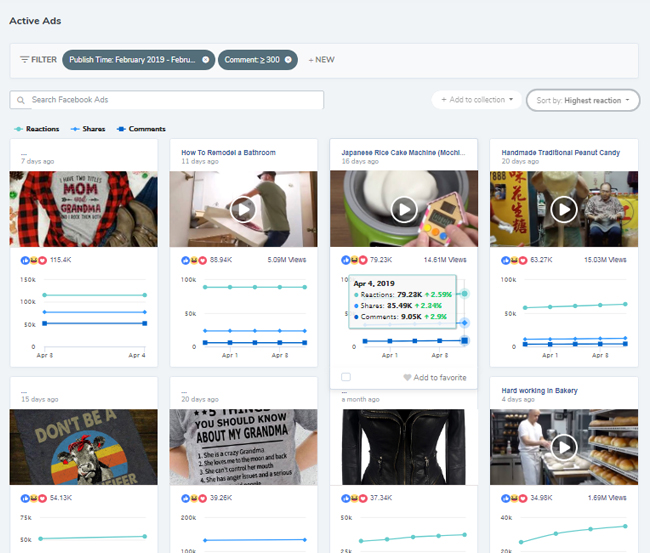Open Hard working in Bakery ad
This screenshot has width=650, height=553.
click(539, 390)
